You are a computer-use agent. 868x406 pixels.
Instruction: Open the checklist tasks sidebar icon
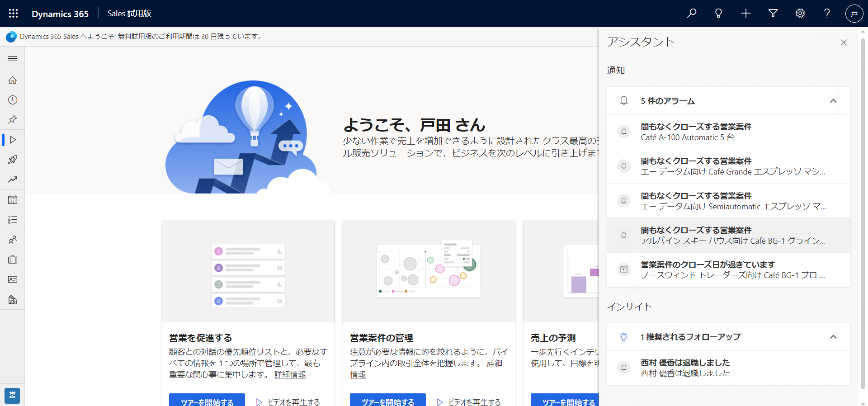(13, 220)
